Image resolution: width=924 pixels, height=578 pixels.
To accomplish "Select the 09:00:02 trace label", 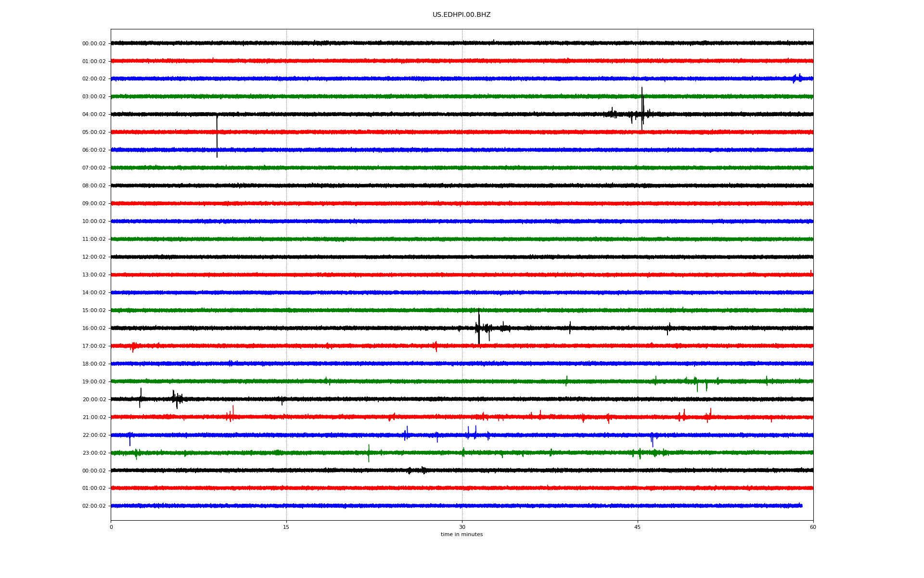I will [94, 204].
